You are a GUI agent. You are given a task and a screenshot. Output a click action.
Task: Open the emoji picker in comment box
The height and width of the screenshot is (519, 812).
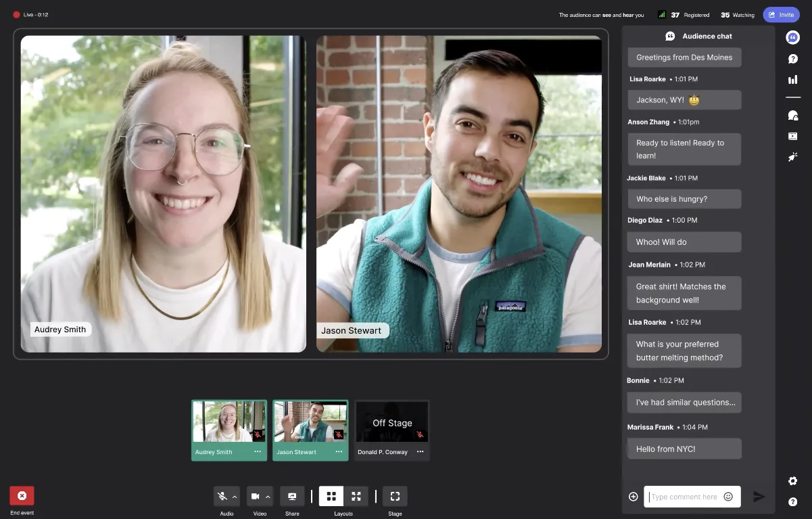[728, 497]
